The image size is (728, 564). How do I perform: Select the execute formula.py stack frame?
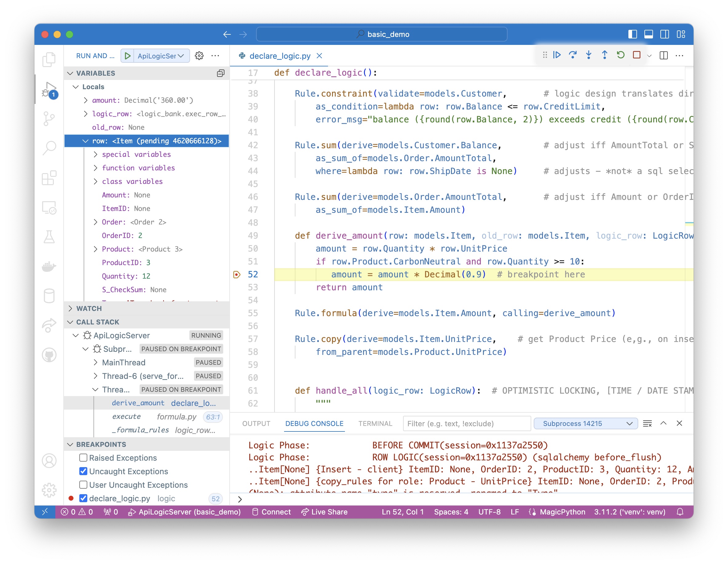[x=146, y=417]
